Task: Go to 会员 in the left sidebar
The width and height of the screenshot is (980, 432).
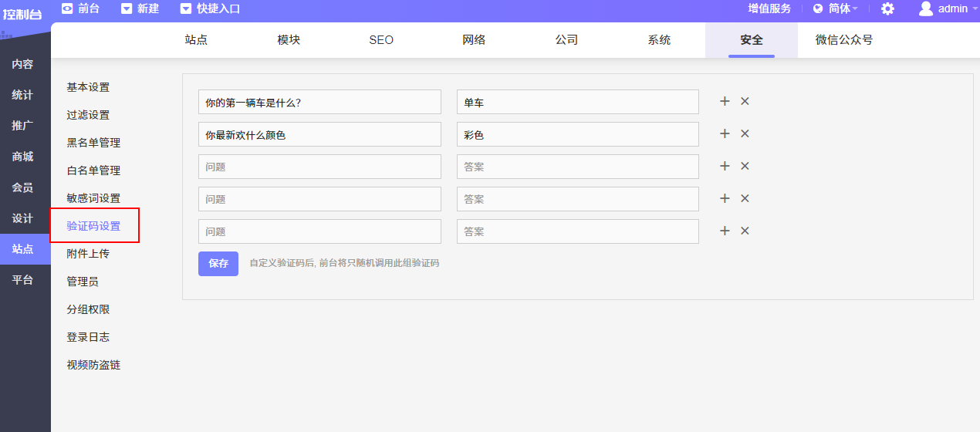Action: click(x=22, y=187)
